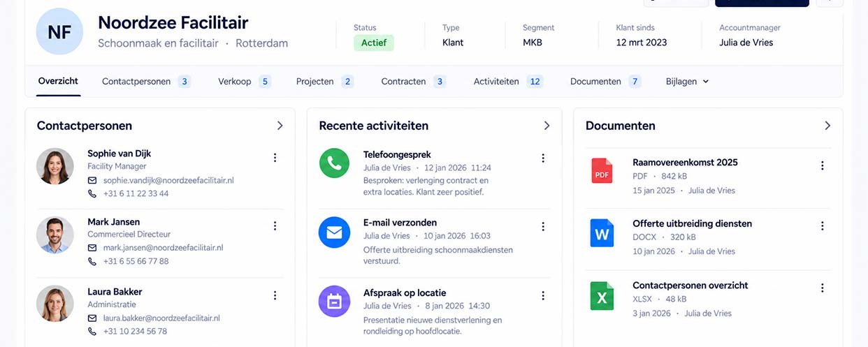Open the Offerte uitbreiding diensten options menu
This screenshot has height=347, width=868.
coord(822,226)
